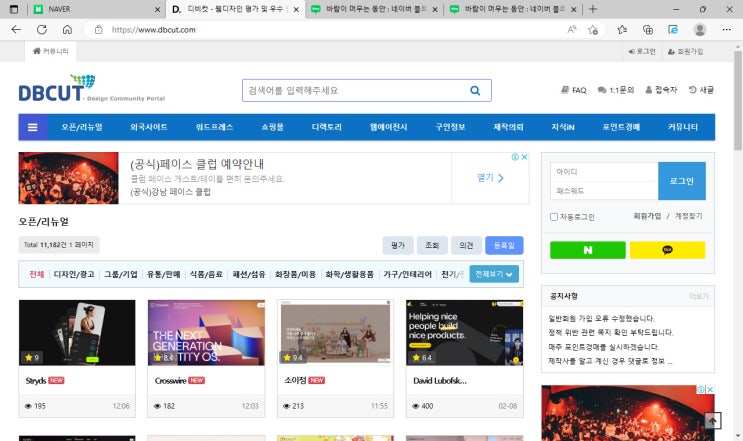
Task: Open the 1:1문의 link
Action: pos(616,90)
